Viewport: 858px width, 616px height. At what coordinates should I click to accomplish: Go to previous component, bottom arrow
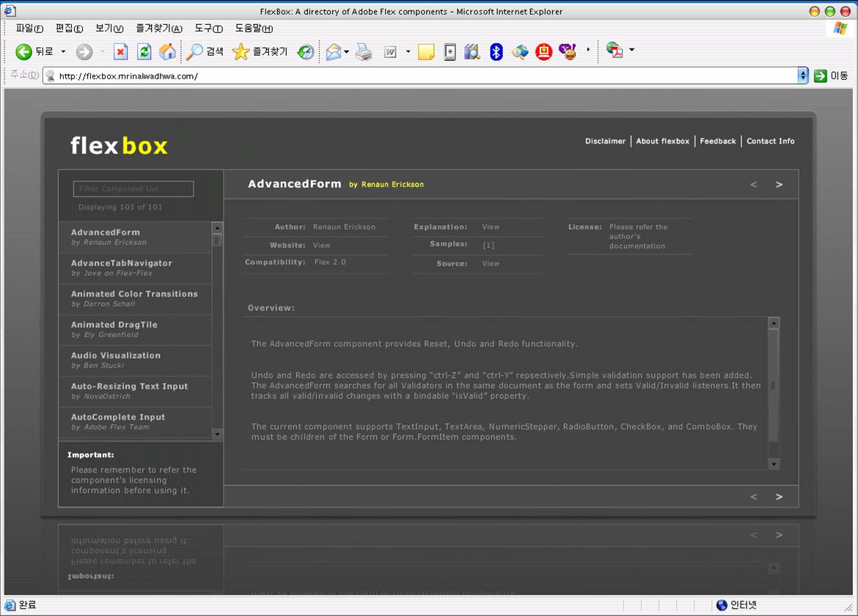[753, 496]
